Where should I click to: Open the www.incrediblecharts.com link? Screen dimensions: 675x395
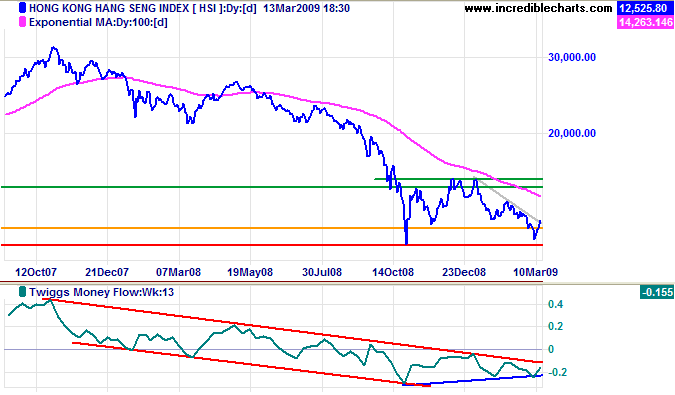(x=538, y=8)
